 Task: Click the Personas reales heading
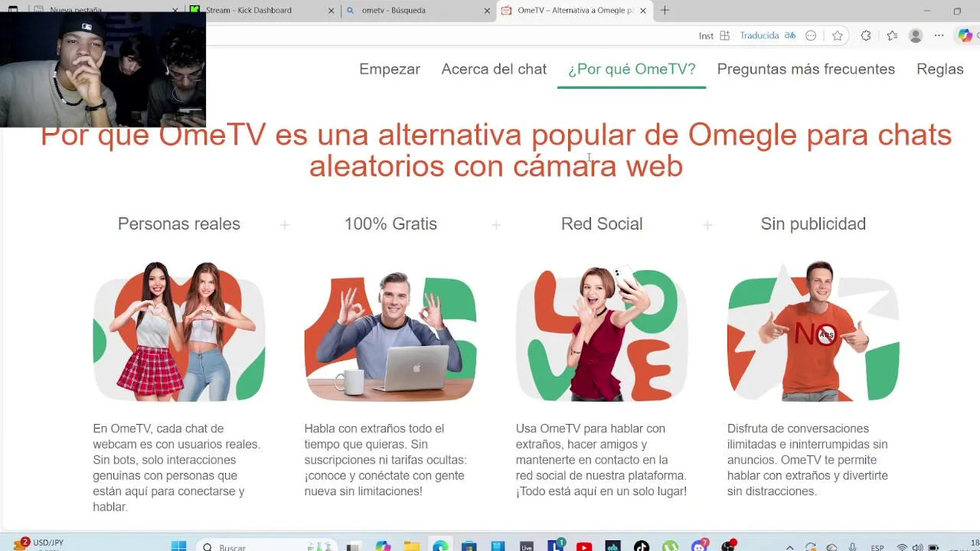tap(179, 223)
